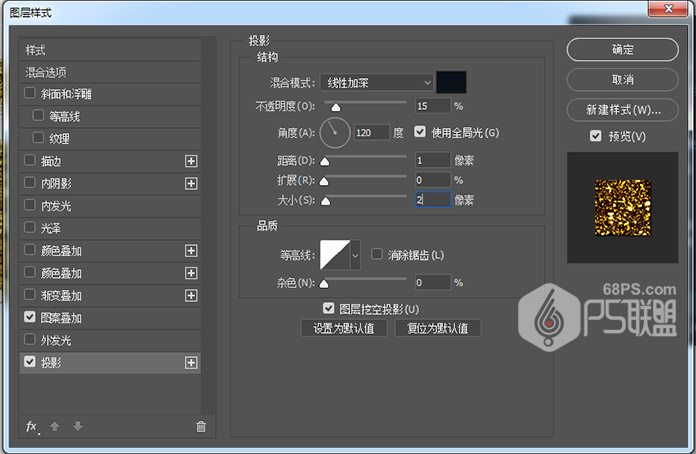Click the 大小 value field
Screen dimensions: 696x454
[433, 200]
